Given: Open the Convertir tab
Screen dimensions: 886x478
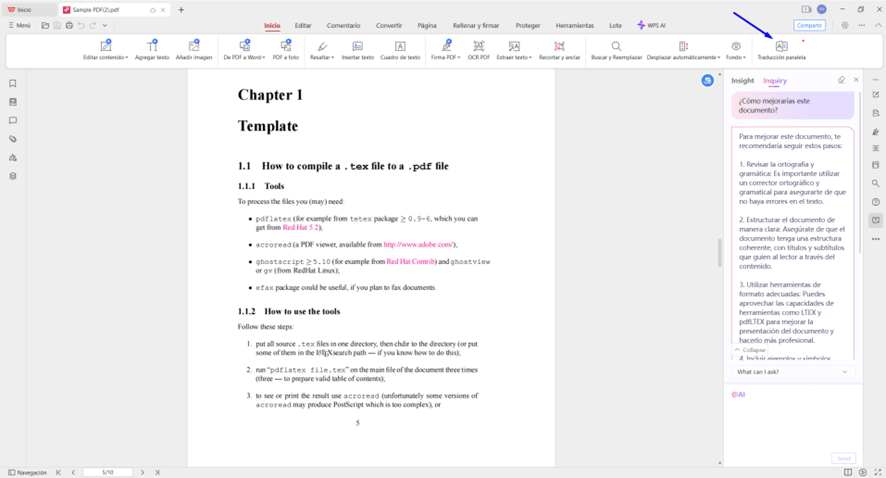Looking at the screenshot, I should click(389, 25).
